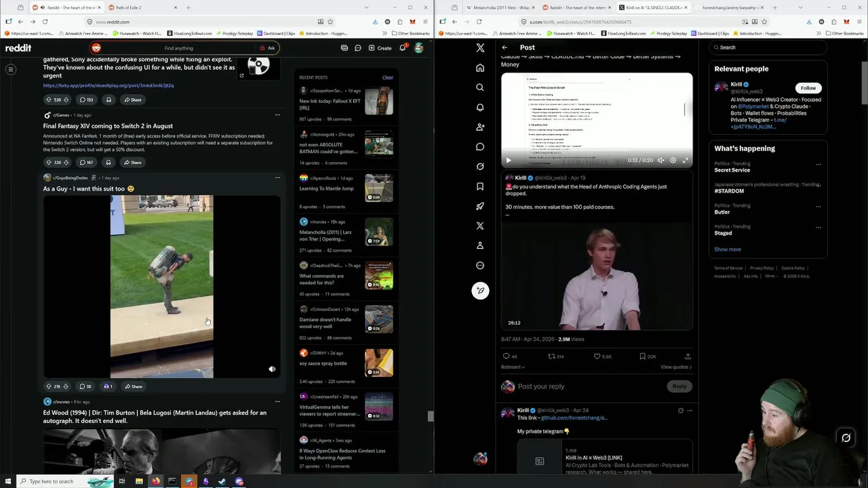This screenshot has height=488, width=868.
Task: Switch to Path of Exile 2 tab
Action: 143,7
